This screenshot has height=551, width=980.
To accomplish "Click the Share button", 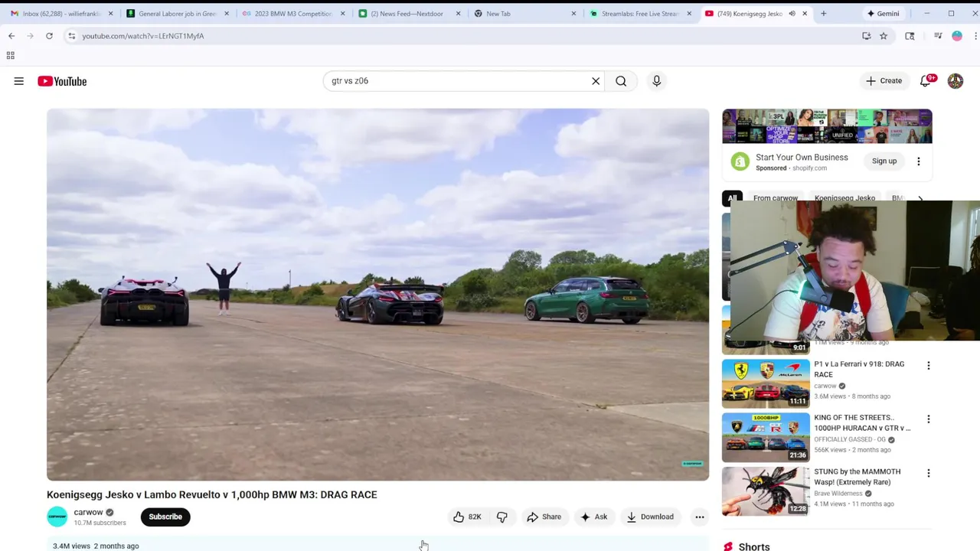I will pyautogui.click(x=544, y=517).
